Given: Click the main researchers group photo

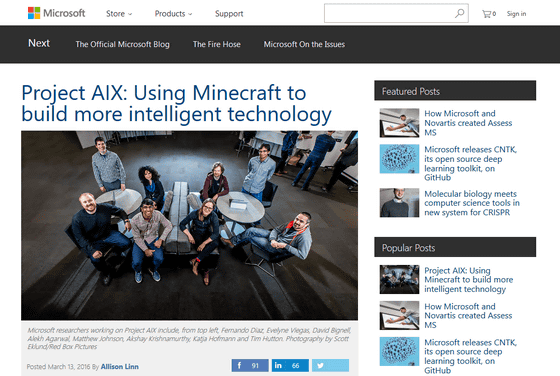Looking at the screenshot, I should tap(189, 225).
